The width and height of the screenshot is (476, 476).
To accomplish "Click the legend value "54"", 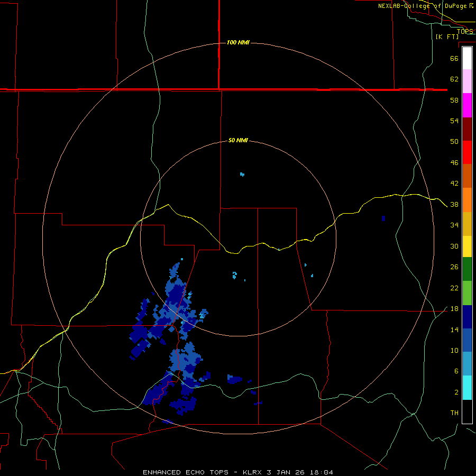I will [x=454, y=121].
